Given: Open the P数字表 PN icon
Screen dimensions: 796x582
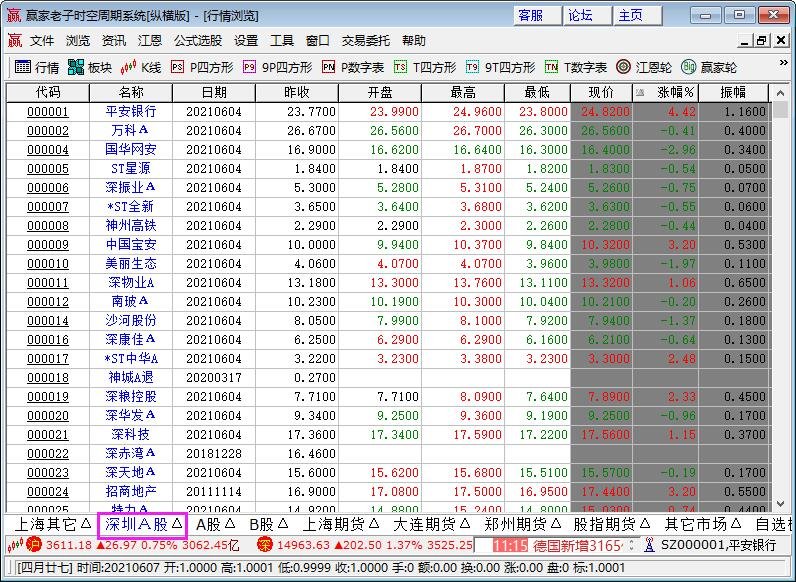Looking at the screenshot, I should pyautogui.click(x=328, y=67).
